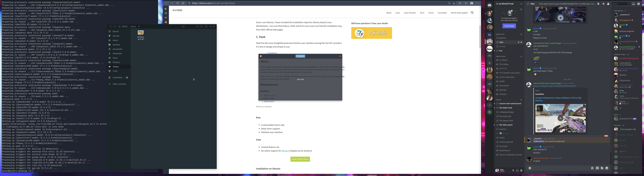Create invite for clips channel
The image size is (644, 176).
[x=519, y=42]
